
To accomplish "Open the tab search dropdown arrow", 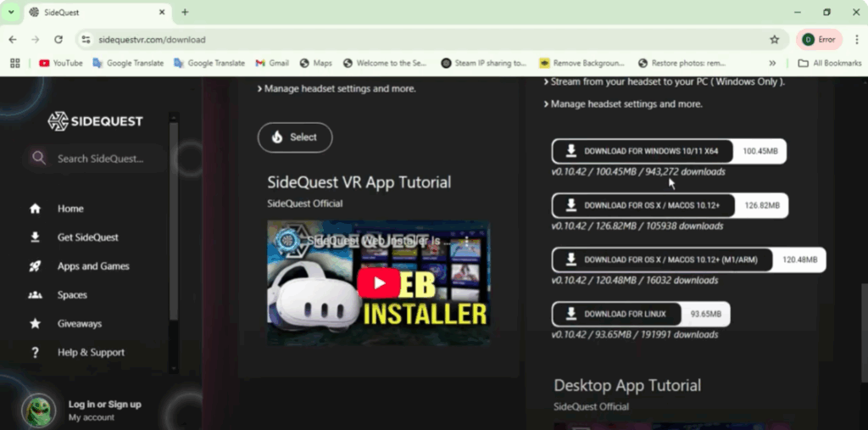I will point(10,12).
